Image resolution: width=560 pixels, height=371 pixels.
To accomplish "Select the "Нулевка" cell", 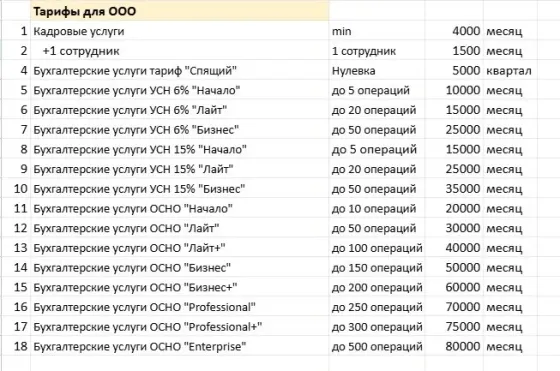I will click(377, 70).
